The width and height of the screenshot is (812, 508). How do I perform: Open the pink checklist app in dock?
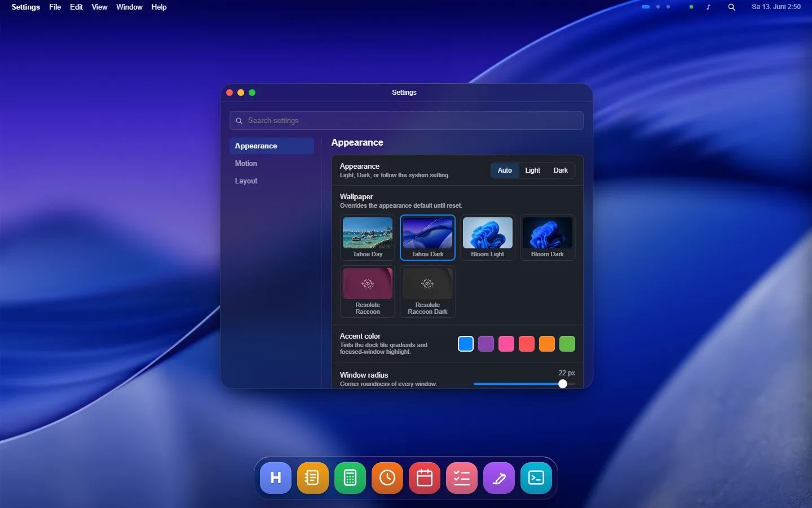(462, 478)
